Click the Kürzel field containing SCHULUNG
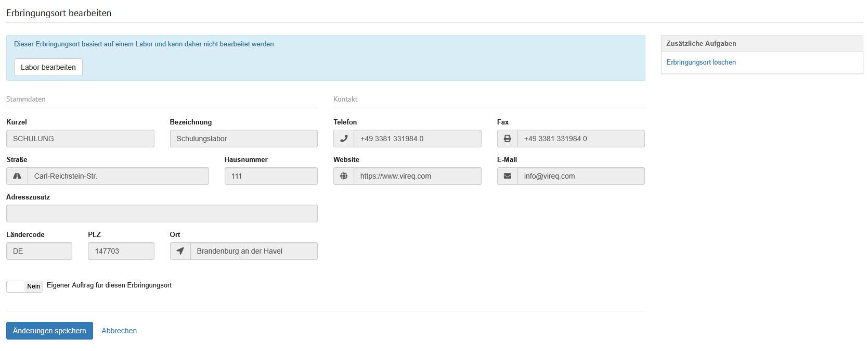This screenshot has width=868, height=351. click(x=80, y=139)
